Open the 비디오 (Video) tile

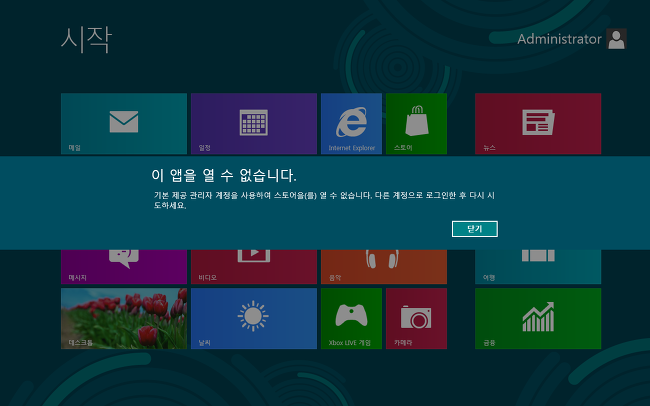(x=254, y=267)
